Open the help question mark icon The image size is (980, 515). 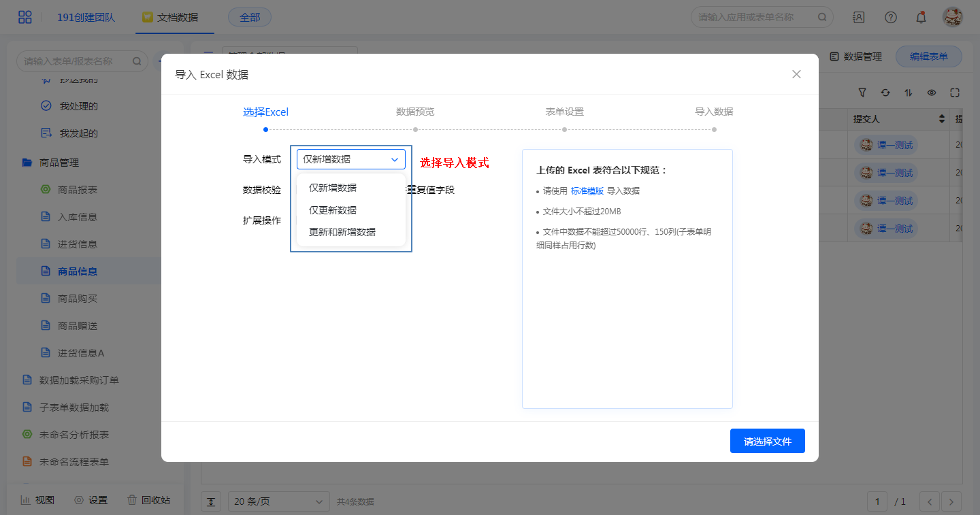[x=890, y=17]
